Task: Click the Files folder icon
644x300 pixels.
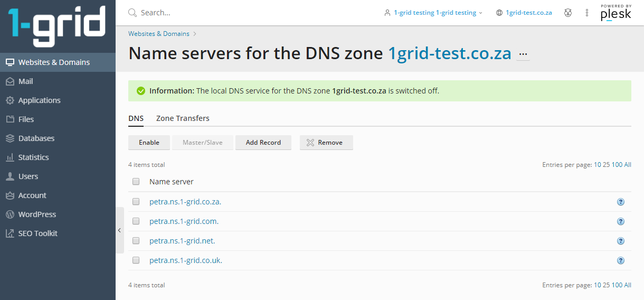Action: point(10,119)
